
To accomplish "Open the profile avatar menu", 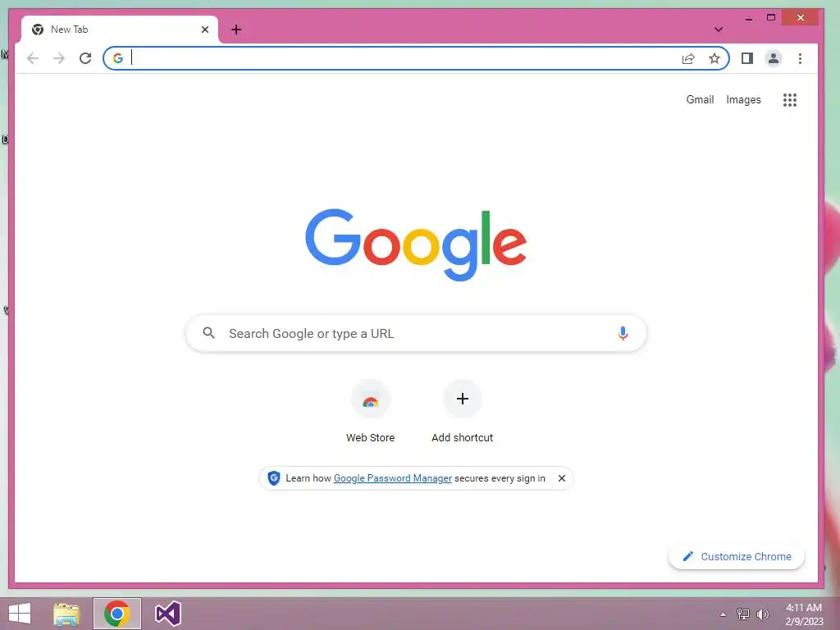I will click(773, 58).
